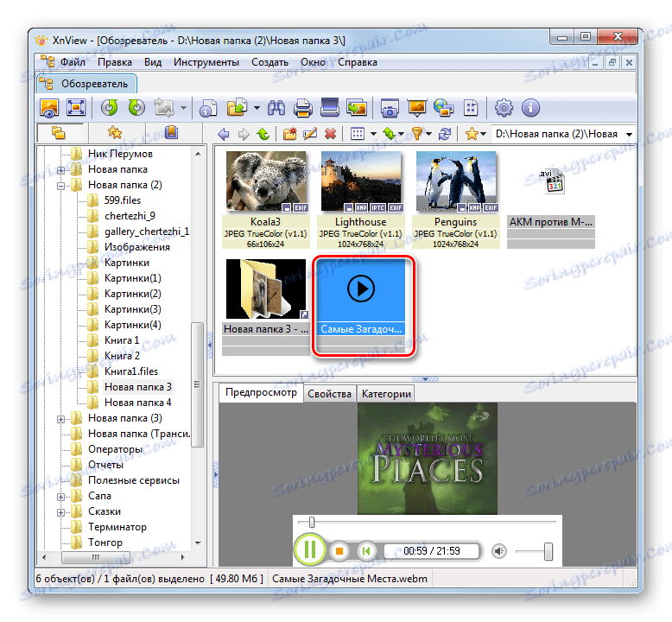Select the Книга 1 folder in tree
Screen dimensions: 672x622
(x=122, y=340)
